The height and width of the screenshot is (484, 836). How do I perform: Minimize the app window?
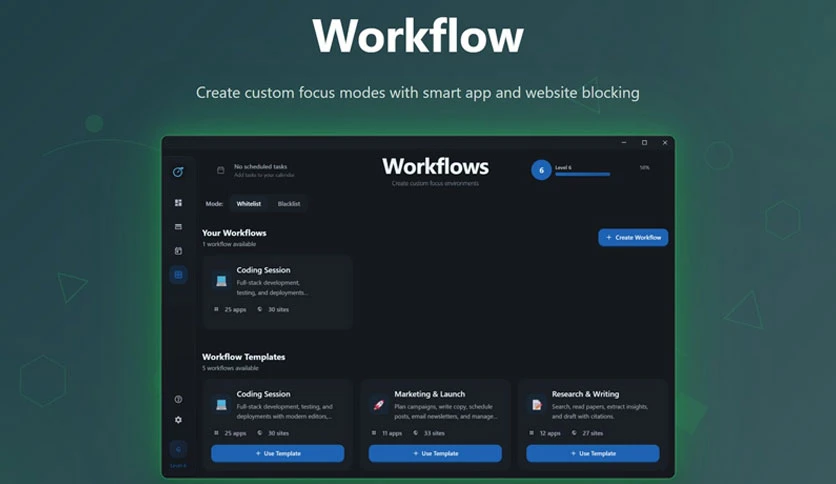click(624, 142)
